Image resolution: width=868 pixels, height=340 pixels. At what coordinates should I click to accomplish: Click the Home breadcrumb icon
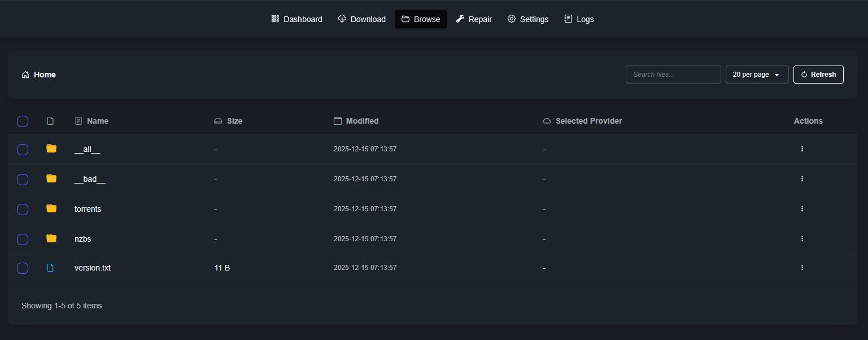[x=25, y=75]
